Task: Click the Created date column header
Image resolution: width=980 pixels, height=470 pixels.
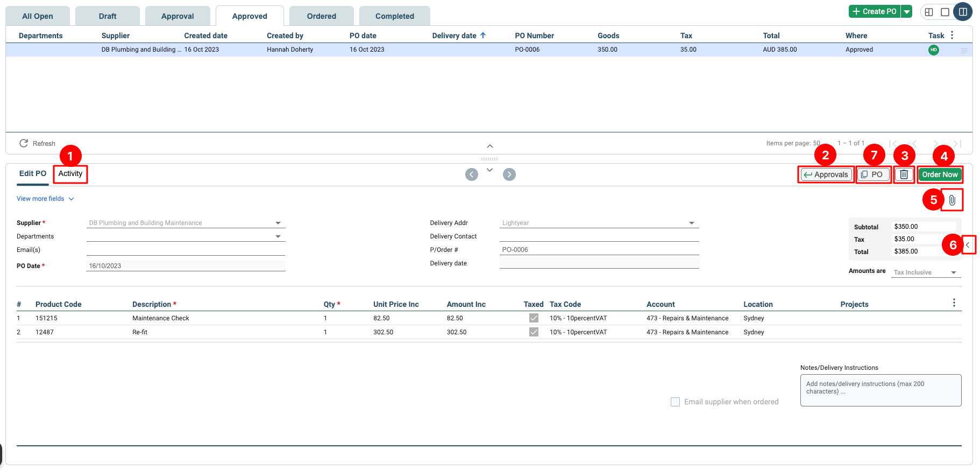Action: coord(206,36)
